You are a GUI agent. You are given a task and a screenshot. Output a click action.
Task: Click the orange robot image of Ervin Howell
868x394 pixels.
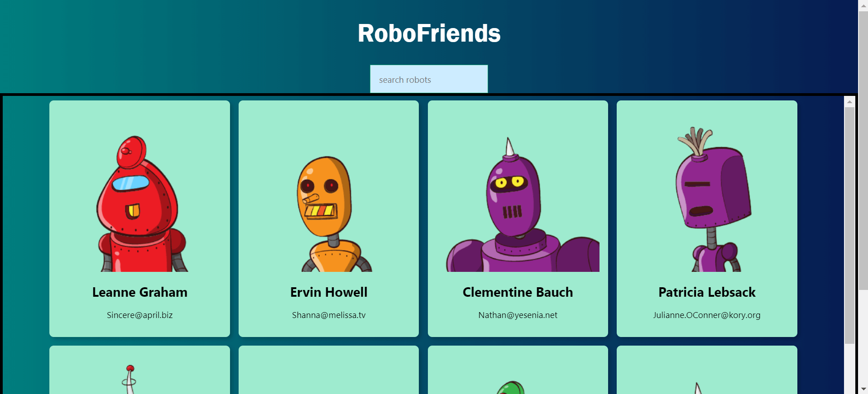(335, 214)
